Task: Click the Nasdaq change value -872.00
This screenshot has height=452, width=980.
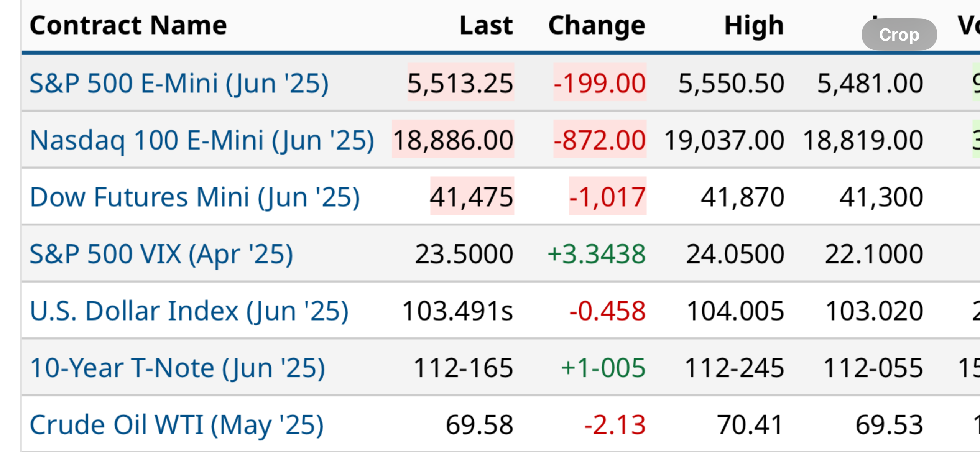Action: [600, 140]
